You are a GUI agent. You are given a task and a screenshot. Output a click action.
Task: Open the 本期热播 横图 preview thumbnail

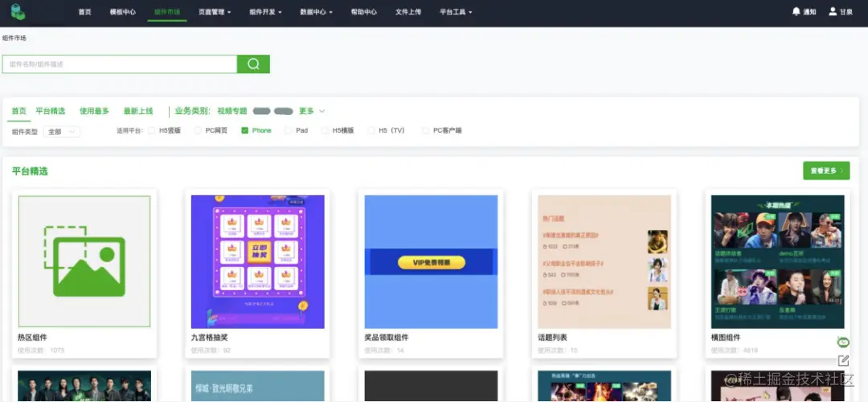tap(778, 261)
